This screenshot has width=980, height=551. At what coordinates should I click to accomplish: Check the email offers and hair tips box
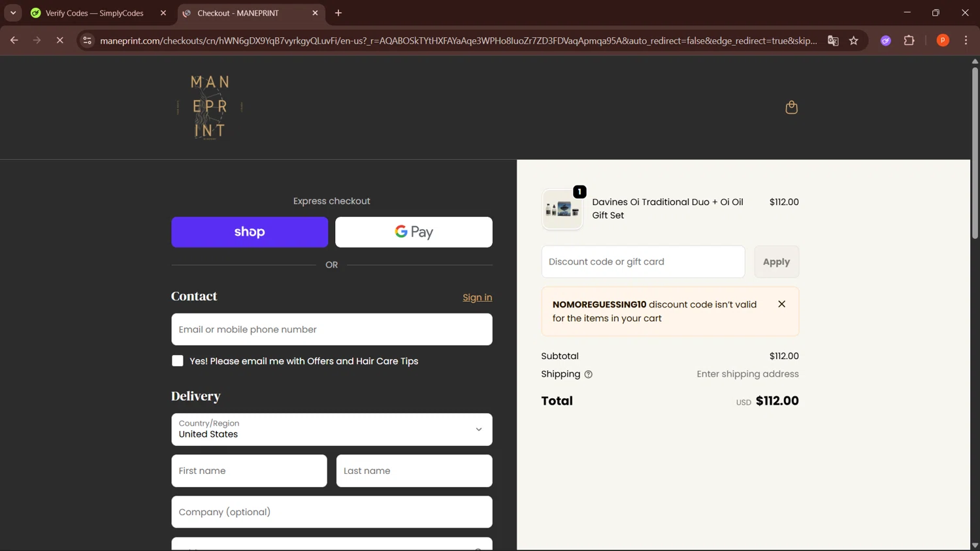[x=177, y=361]
